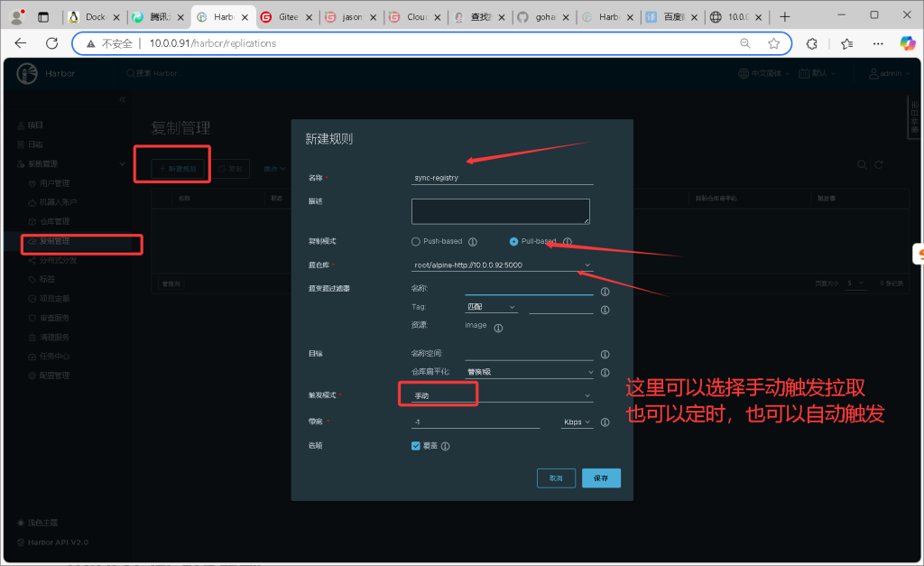
Task: Click the 保存 save button
Action: pos(601,478)
